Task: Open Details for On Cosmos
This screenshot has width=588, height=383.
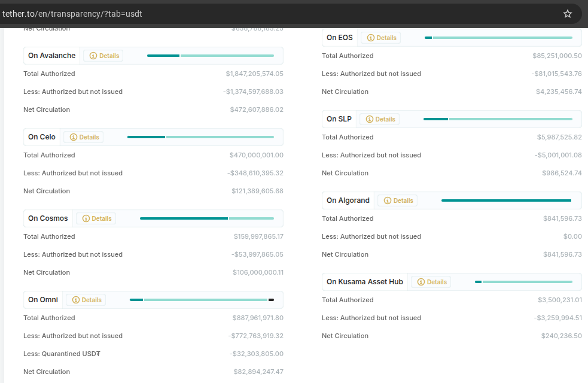Action: click(97, 218)
